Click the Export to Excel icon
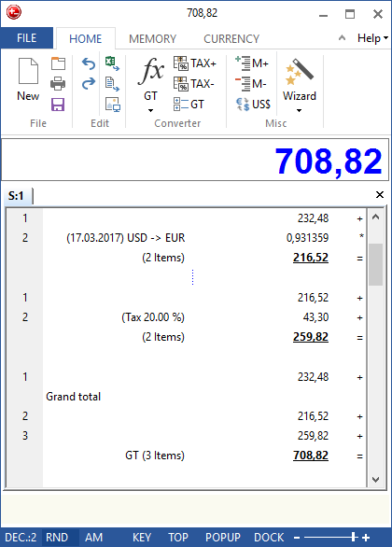 (x=112, y=63)
